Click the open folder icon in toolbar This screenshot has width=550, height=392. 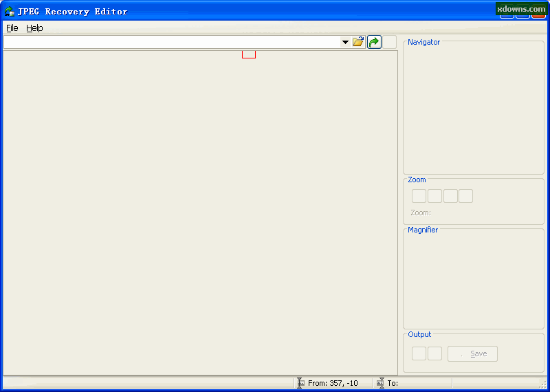click(357, 42)
